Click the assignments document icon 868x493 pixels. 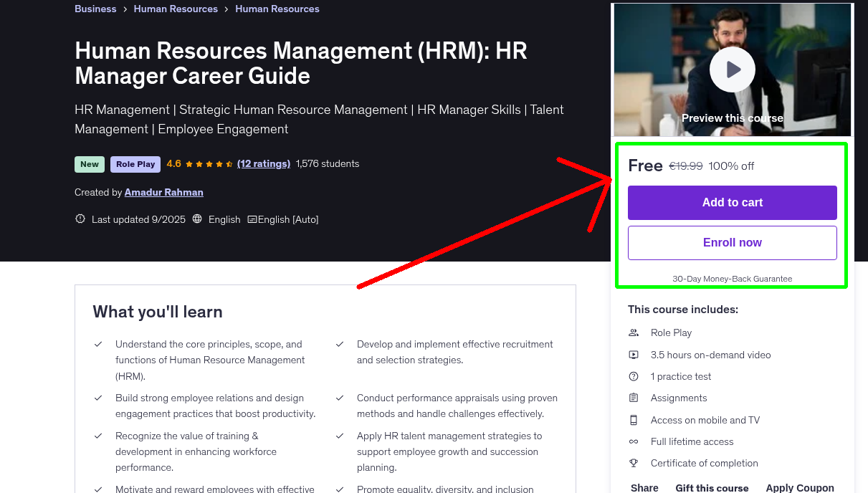634,398
